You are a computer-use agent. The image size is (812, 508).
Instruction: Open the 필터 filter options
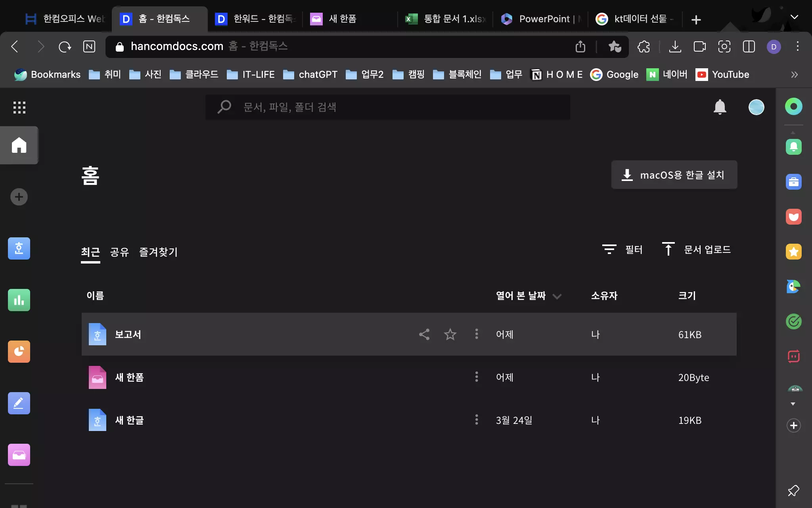coord(622,250)
